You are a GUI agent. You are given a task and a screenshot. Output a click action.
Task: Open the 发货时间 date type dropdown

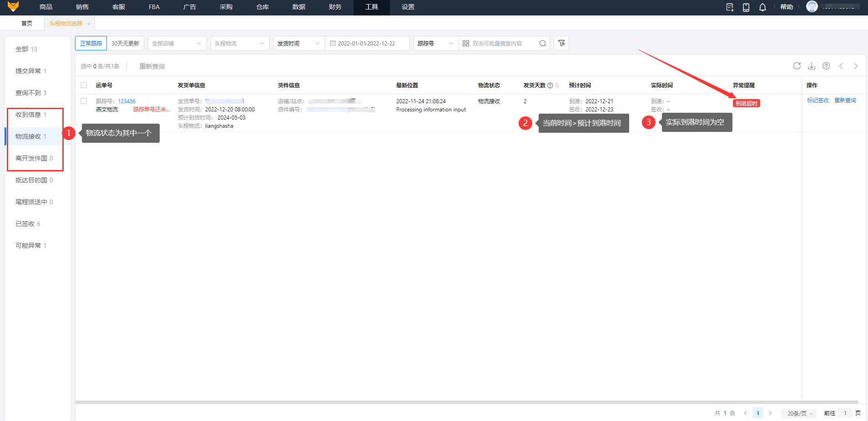[x=299, y=43]
